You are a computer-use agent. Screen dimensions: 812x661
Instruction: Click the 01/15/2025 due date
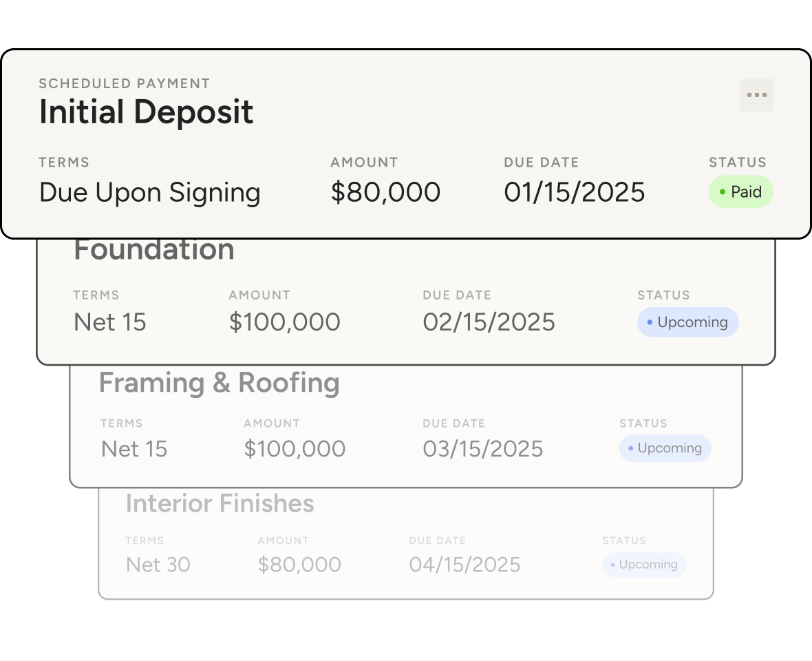click(x=574, y=192)
